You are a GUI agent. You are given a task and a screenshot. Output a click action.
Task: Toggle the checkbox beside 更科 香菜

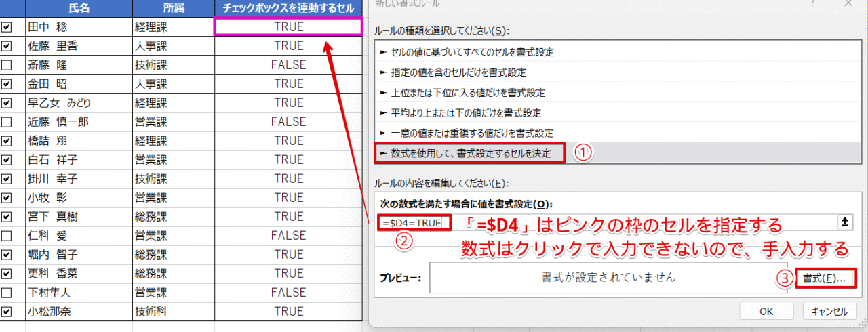click(7, 274)
